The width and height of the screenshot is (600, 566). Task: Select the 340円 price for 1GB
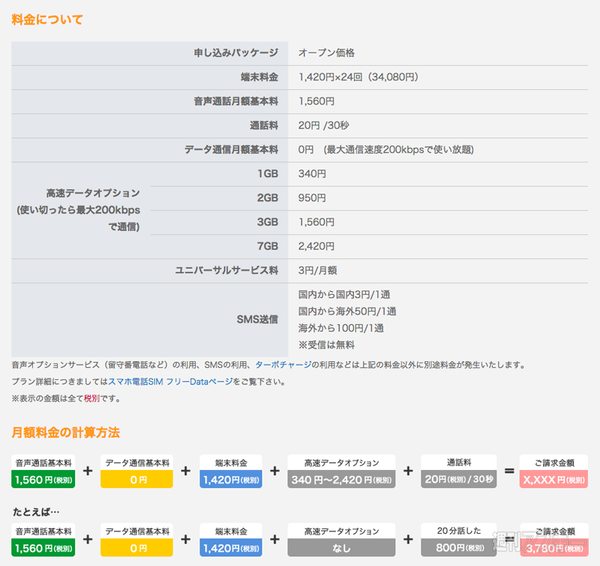(x=312, y=174)
